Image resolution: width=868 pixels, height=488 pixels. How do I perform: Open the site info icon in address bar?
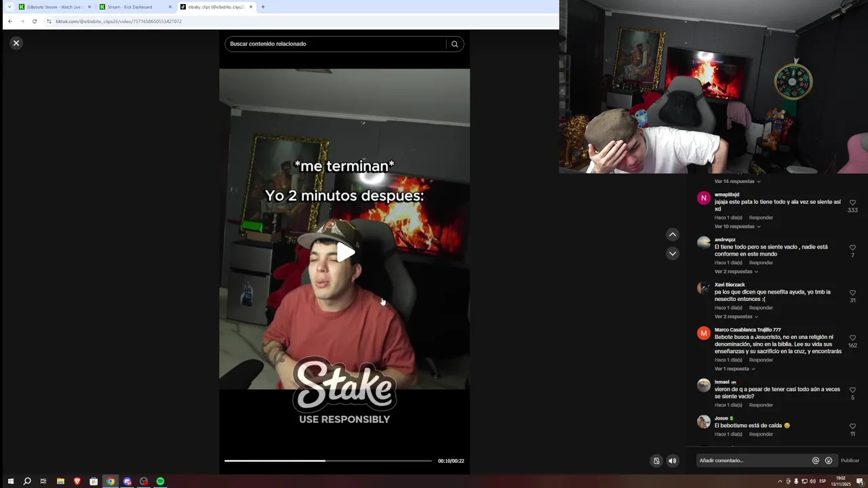[50, 21]
